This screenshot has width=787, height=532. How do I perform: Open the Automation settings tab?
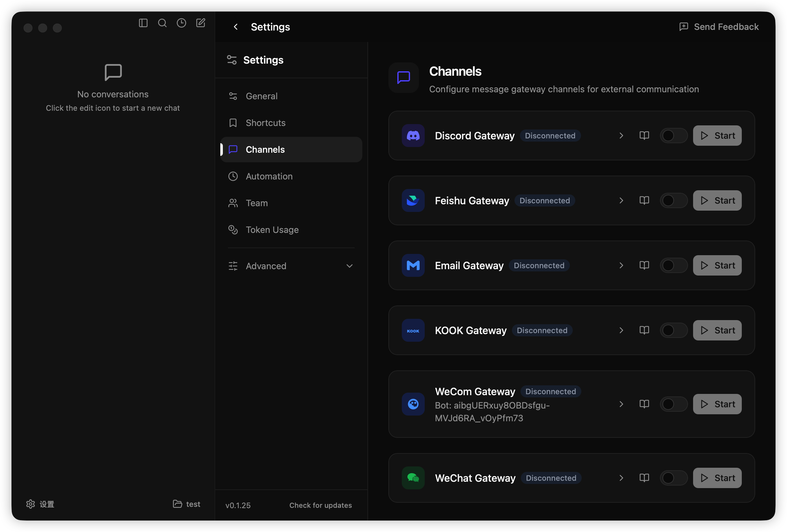point(269,176)
